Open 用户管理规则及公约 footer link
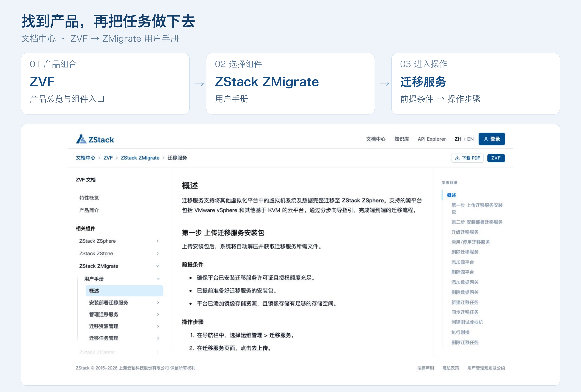This screenshot has height=392, width=581. (x=486, y=368)
